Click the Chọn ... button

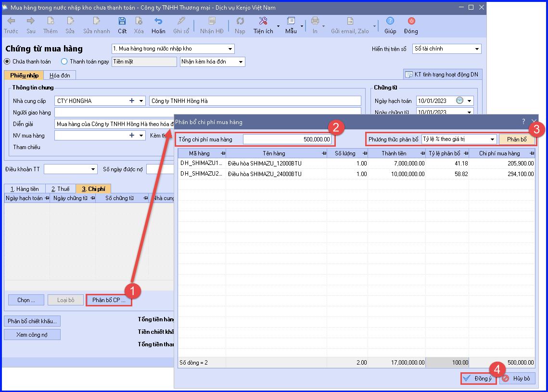point(26,300)
